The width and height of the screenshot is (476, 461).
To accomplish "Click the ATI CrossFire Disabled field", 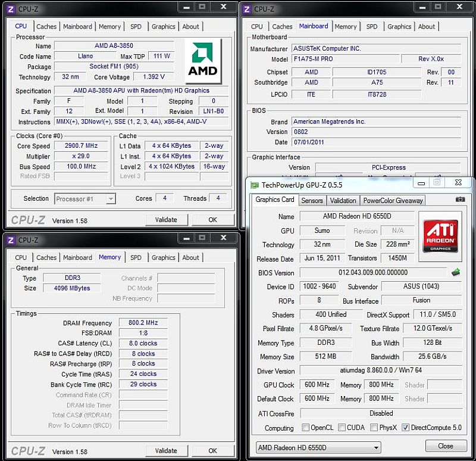I will pyautogui.click(x=381, y=413).
